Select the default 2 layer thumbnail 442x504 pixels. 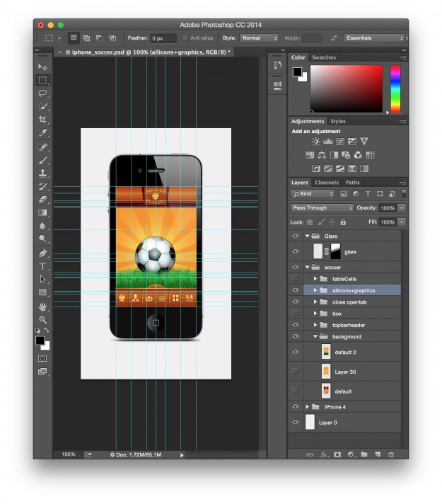tap(326, 352)
